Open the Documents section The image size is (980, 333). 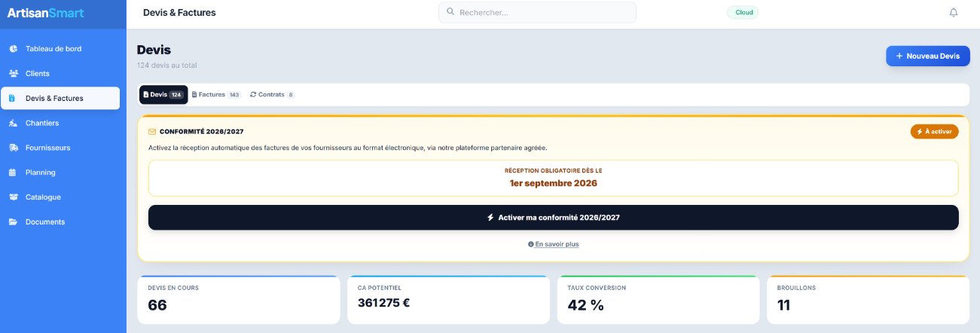coord(60,222)
